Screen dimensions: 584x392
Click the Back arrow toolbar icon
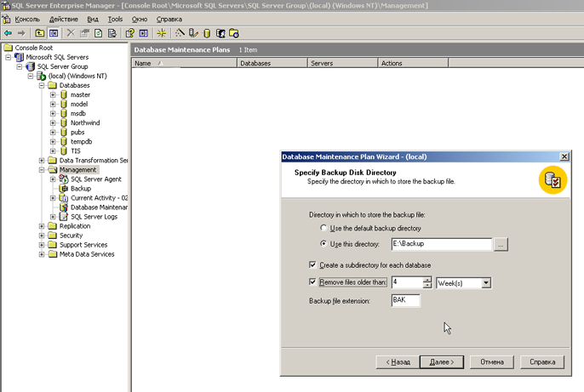tap(9, 32)
